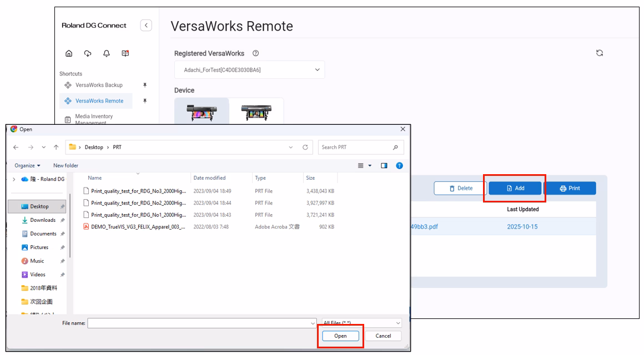Click the home icon in Roland DG Connect
Screen dimensions: 644x355
(69, 53)
